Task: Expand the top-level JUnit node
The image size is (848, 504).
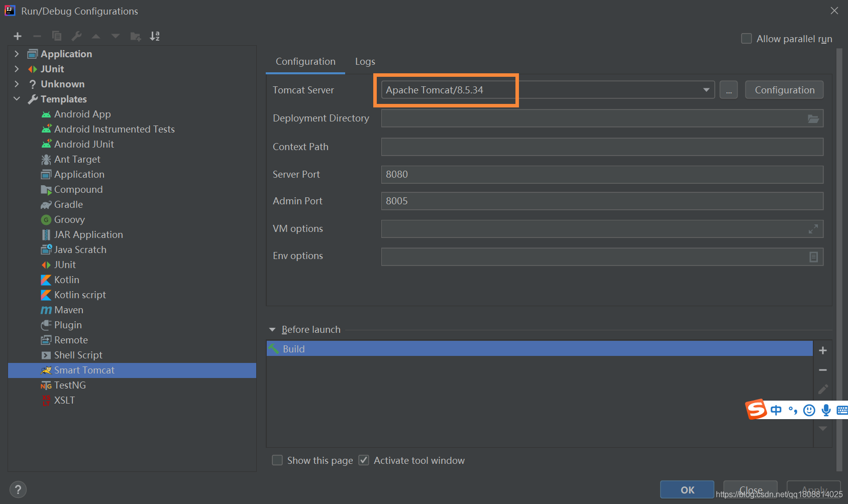Action: [17, 69]
